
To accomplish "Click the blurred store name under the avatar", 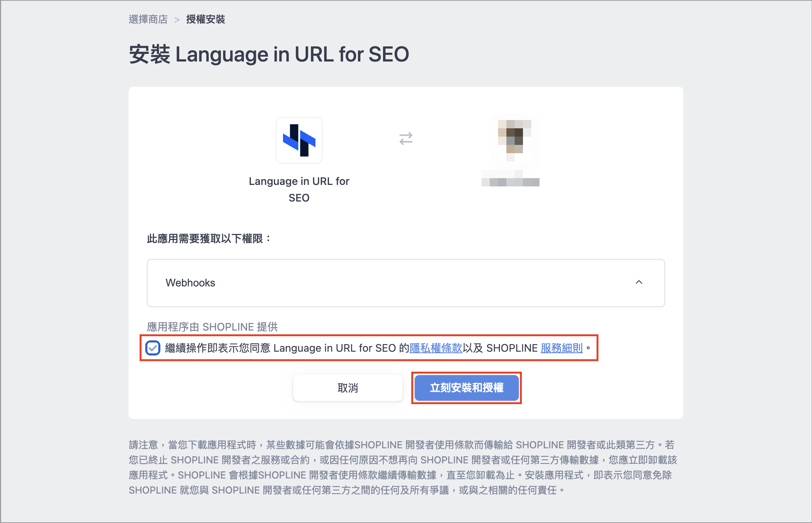I will click(x=511, y=182).
